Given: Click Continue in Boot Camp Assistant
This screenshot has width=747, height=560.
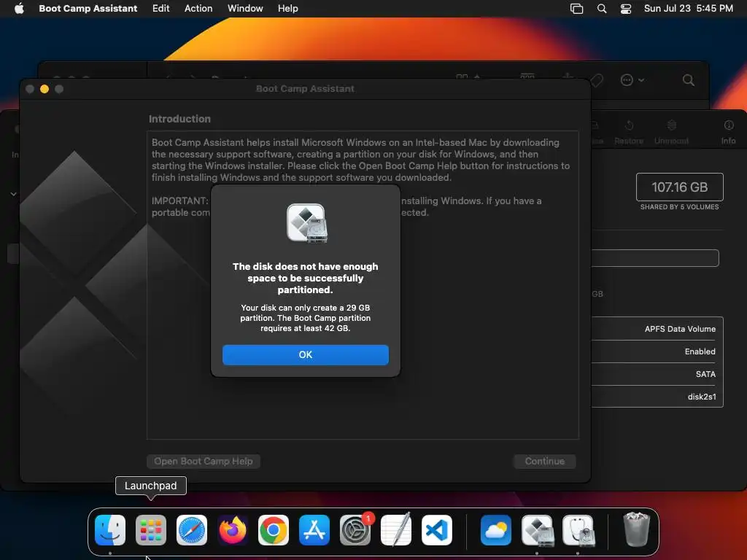Looking at the screenshot, I should (x=544, y=461).
